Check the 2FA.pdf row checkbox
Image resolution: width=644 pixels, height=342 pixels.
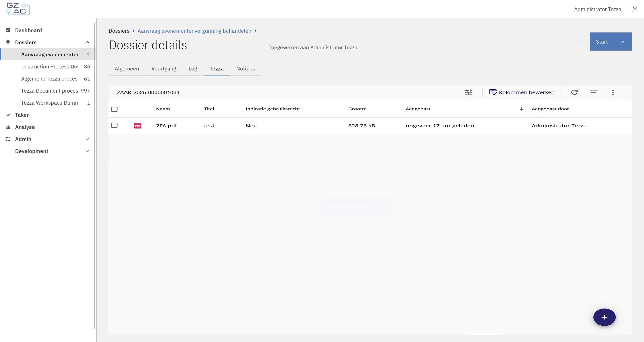[114, 125]
